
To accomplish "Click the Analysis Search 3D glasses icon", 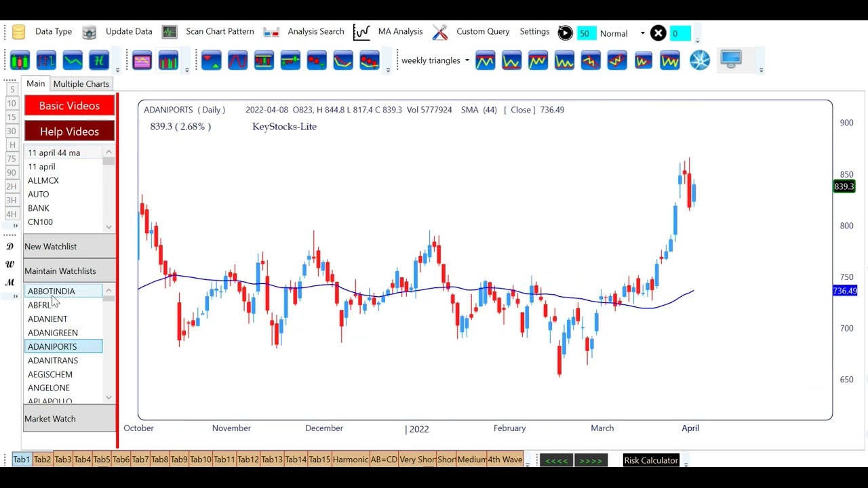I will pos(271,32).
